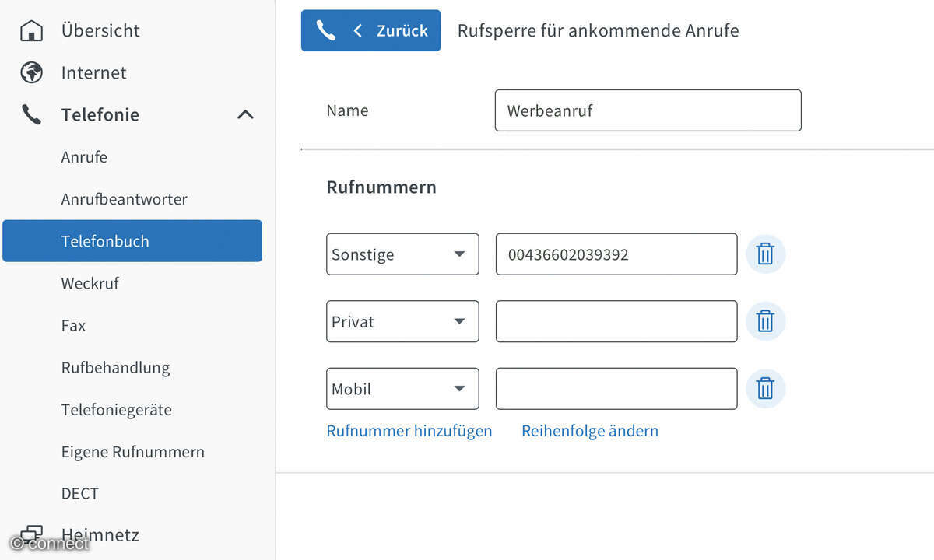
Task: Click the Rufsperre für ankommende Anrufe heading
Action: point(599,31)
